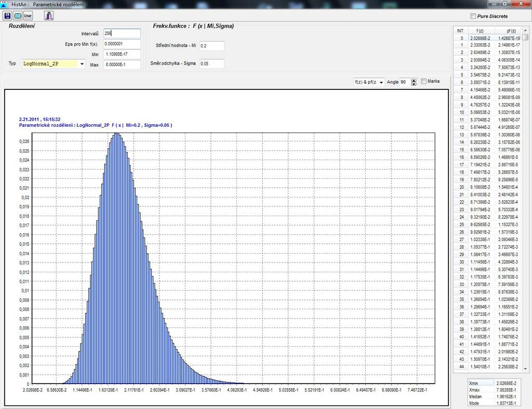The image size is (532, 409).
Task: Select table cell 1.42687E-19 in row 0
Action: pyautogui.click(x=508, y=38)
